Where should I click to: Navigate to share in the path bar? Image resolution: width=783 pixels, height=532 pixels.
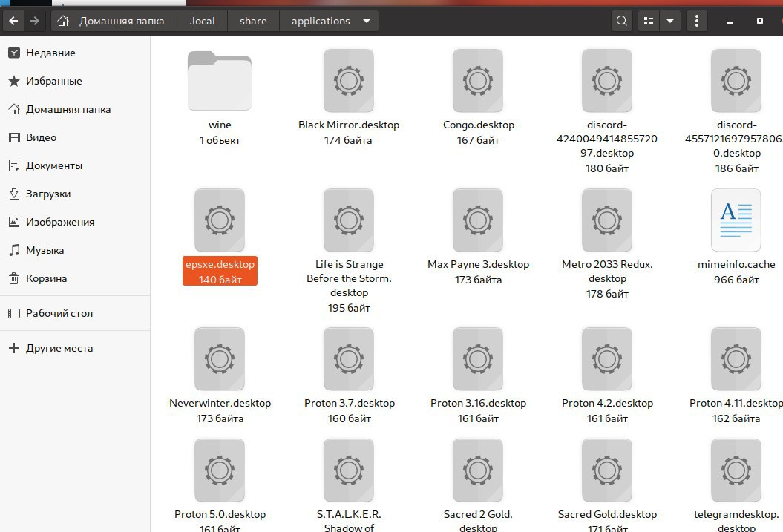click(253, 21)
